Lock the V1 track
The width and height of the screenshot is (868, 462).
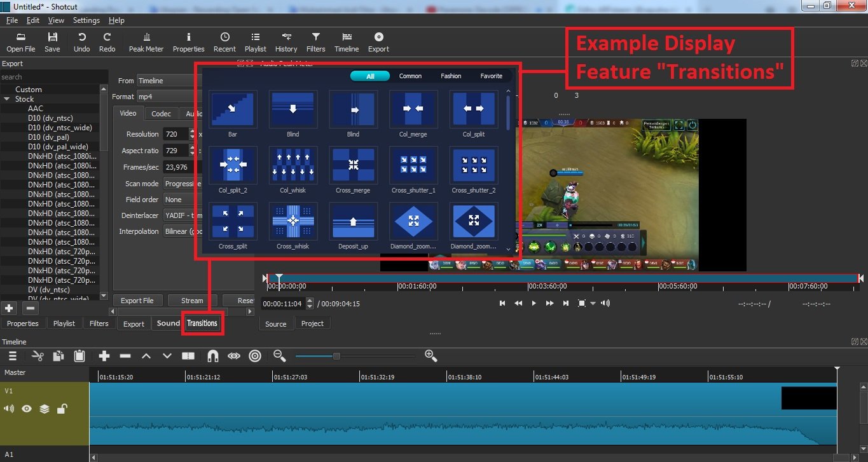pos(62,409)
